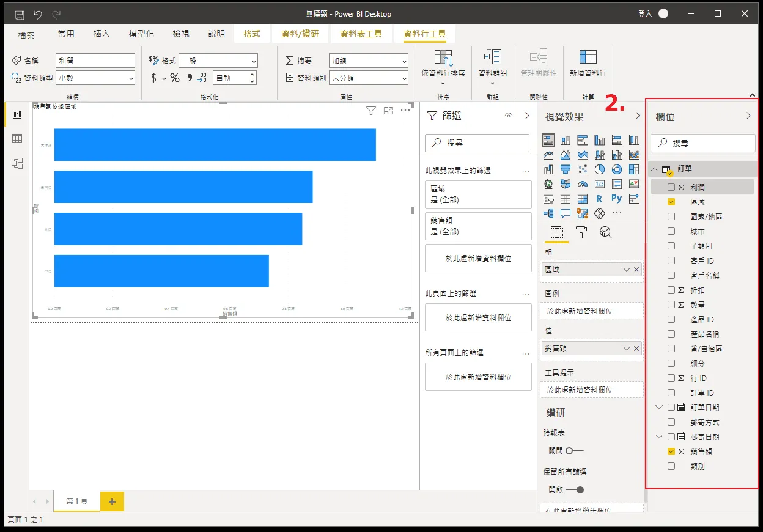The height and width of the screenshot is (532, 763).
Task: Select the scatter chart visual
Action: pos(583,169)
